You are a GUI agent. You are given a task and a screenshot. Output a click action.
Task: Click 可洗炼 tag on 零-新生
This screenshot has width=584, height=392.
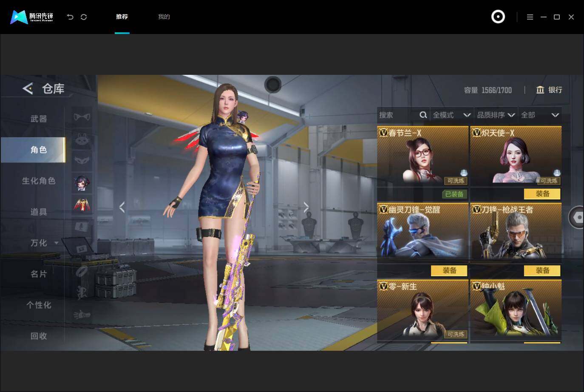456,334
